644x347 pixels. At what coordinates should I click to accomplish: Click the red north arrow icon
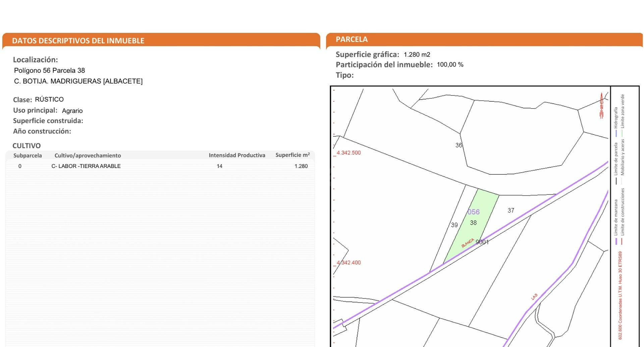click(x=601, y=106)
